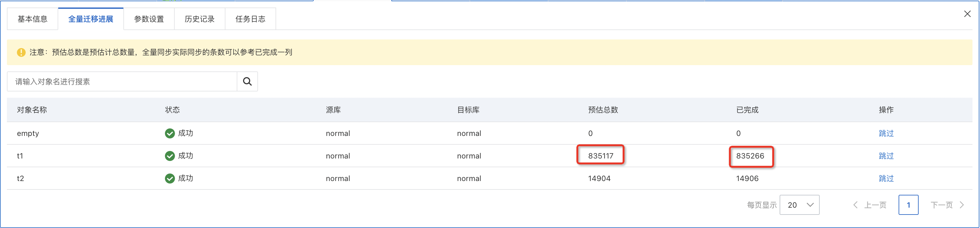
Task: Click the warning icon in the notice banner
Action: [21, 52]
